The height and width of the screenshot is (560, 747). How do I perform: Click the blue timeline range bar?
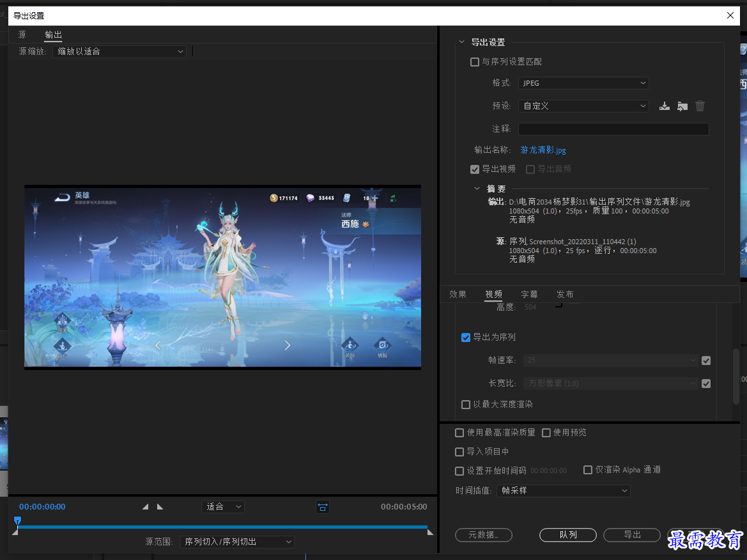(x=222, y=527)
